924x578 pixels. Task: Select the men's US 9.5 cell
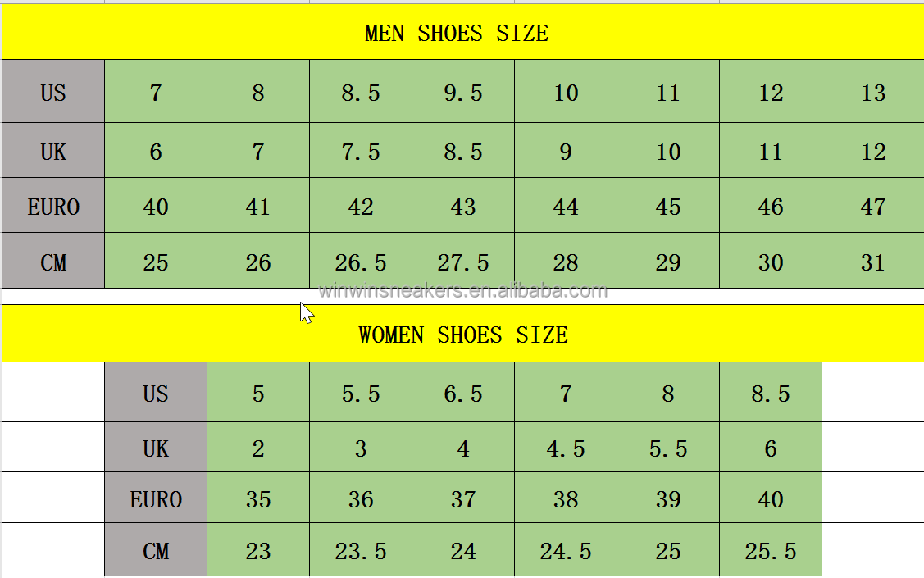[x=463, y=92]
